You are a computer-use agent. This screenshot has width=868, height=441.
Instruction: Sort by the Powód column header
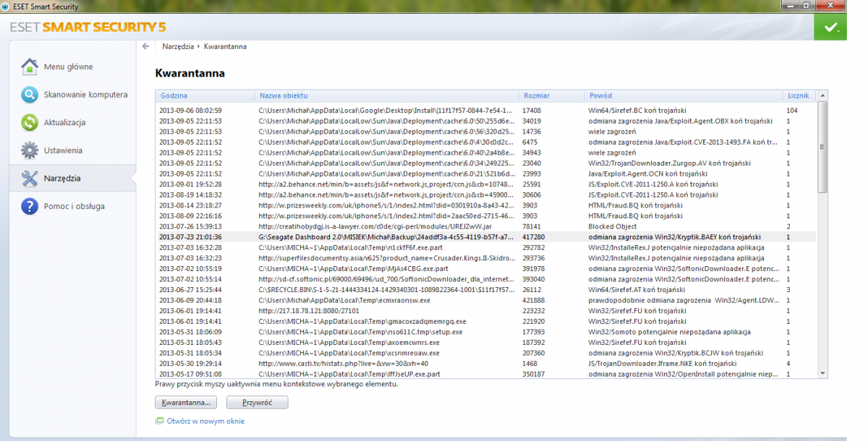pyautogui.click(x=683, y=95)
